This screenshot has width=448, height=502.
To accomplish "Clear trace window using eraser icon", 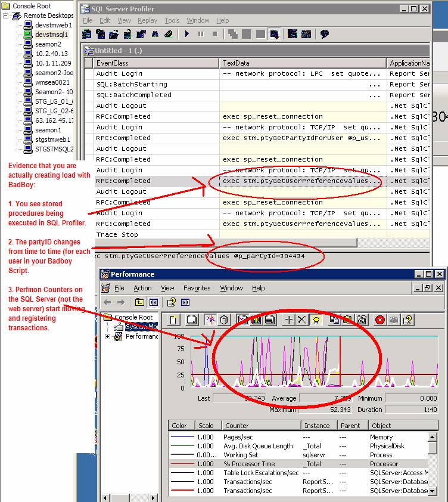I will (169, 35).
